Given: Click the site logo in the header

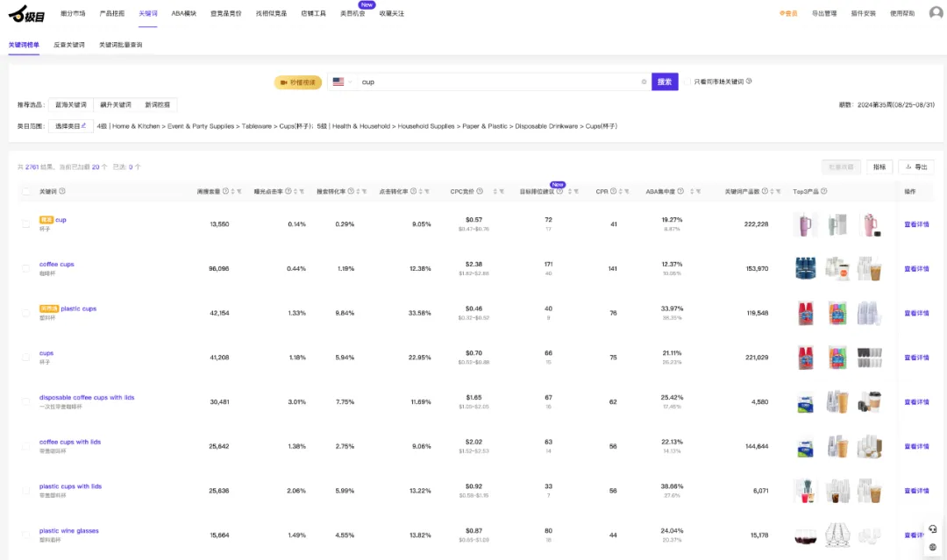Looking at the screenshot, I should [26, 13].
